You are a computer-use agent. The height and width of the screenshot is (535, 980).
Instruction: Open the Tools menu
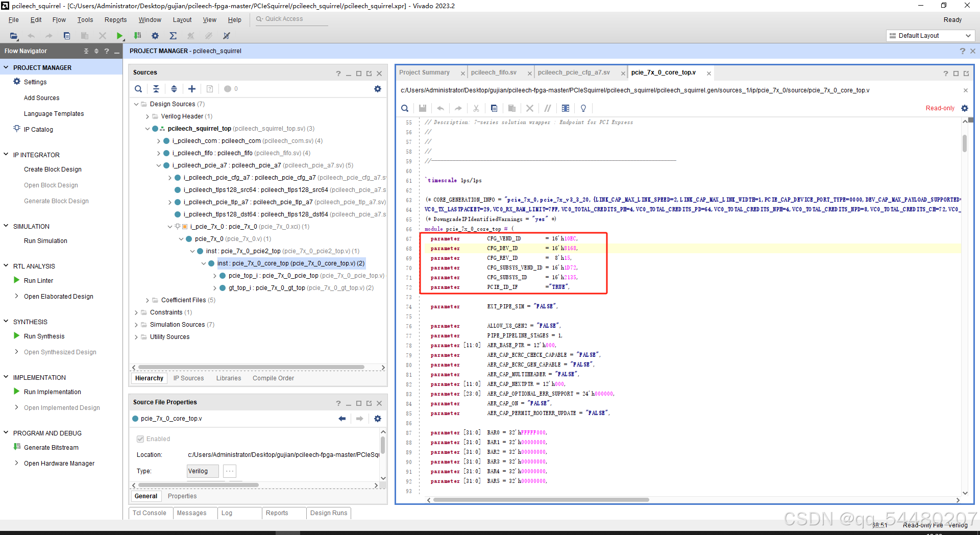coord(85,20)
